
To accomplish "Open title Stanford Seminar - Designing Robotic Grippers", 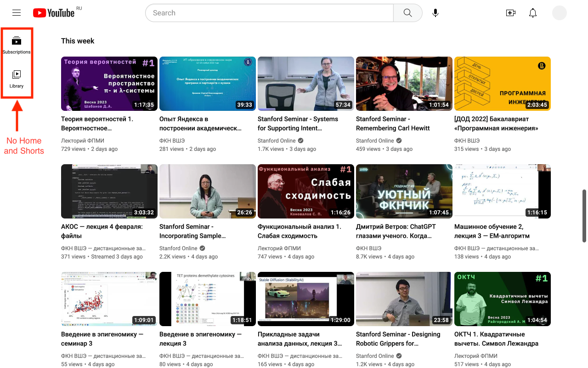I will pos(398,339).
